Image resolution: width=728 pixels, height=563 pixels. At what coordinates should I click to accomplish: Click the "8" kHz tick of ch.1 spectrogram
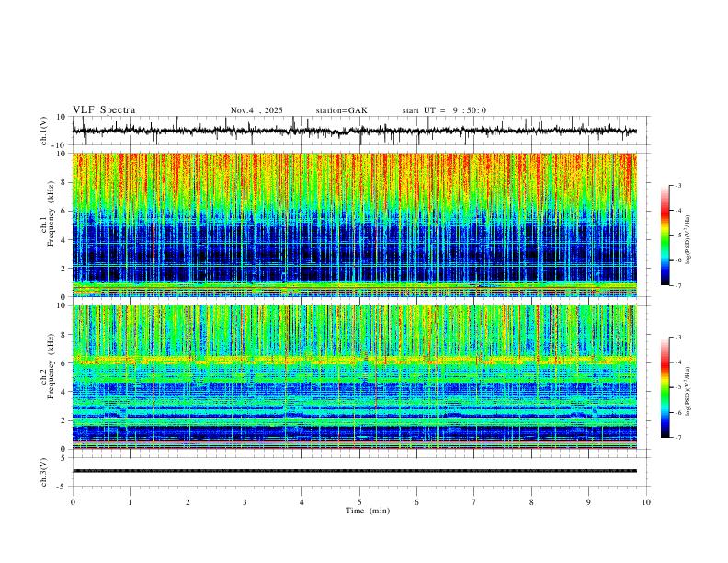pyautogui.click(x=63, y=182)
